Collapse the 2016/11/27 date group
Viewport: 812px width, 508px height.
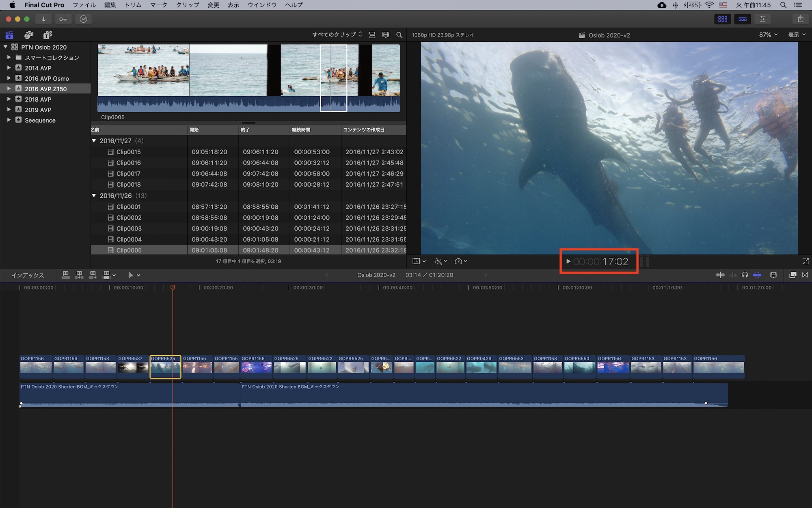tap(94, 141)
